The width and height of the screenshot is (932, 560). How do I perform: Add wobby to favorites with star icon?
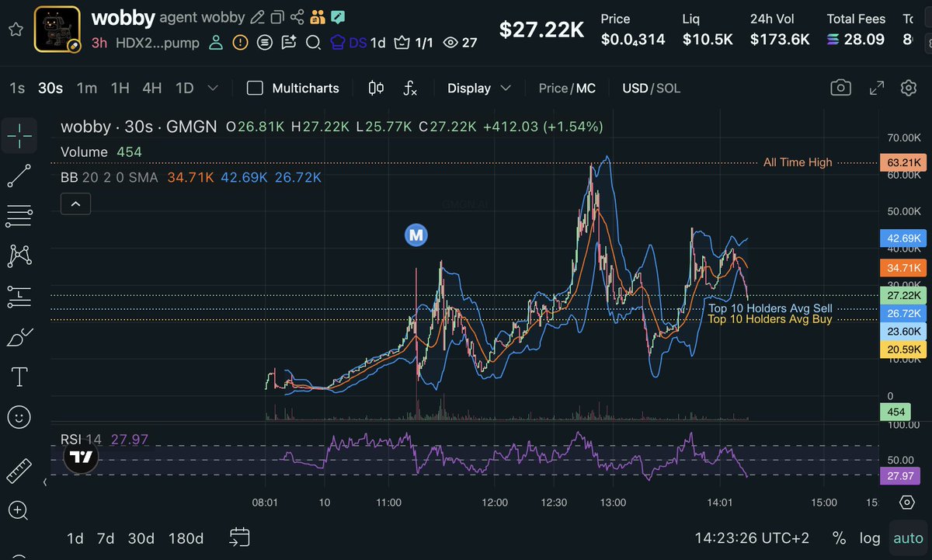(x=15, y=30)
